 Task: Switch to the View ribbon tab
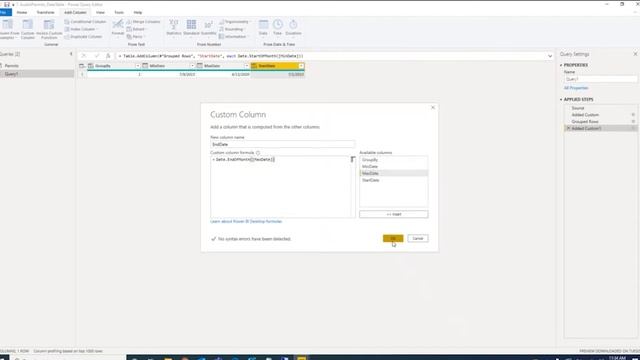(100, 12)
